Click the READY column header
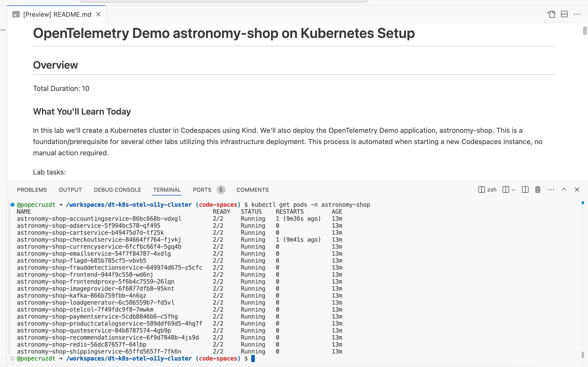588x367 pixels. [x=221, y=212]
